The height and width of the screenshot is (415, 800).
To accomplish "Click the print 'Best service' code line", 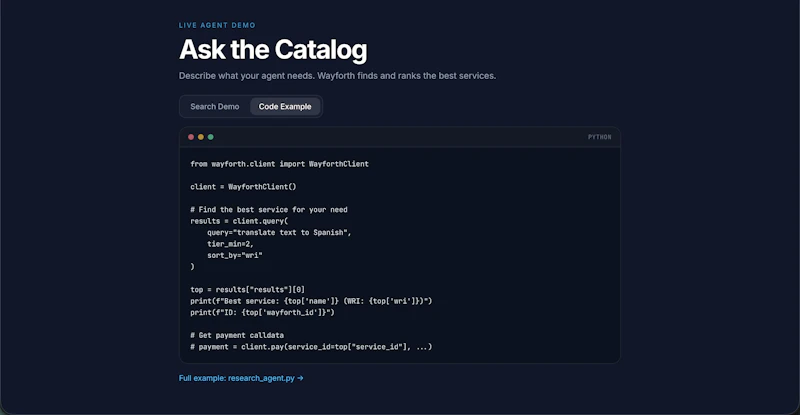I will click(311, 301).
